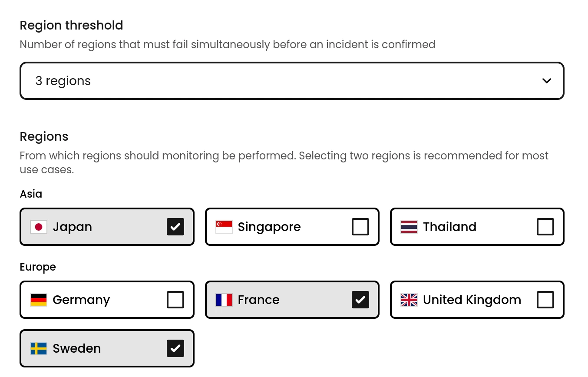Check the Thailand region checkbox
This screenshot has height=377, width=588.
point(545,227)
